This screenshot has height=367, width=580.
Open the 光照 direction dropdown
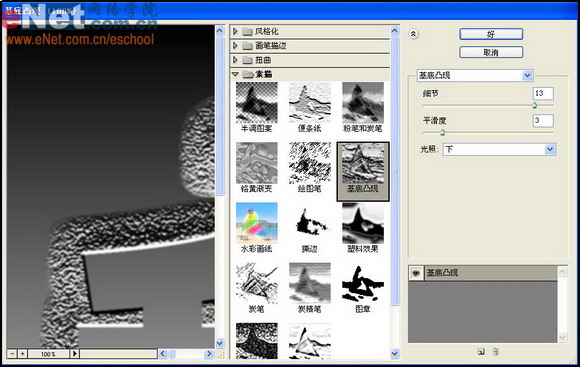[x=550, y=149]
